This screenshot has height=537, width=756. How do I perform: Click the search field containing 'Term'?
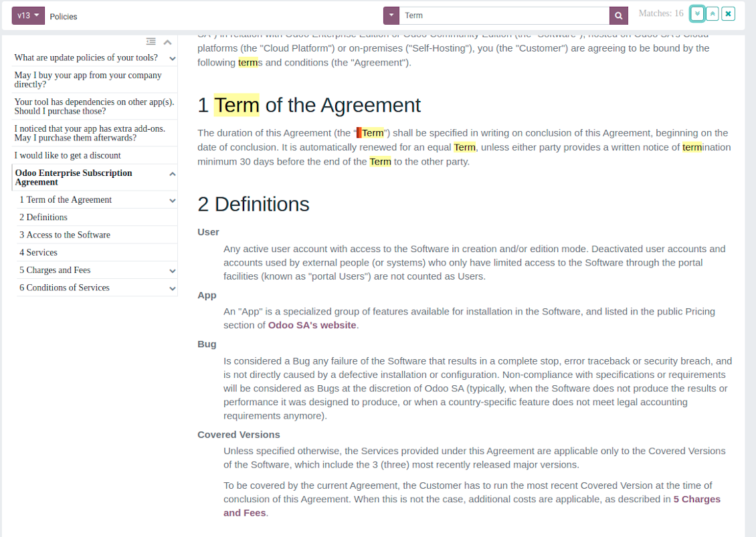(x=504, y=16)
